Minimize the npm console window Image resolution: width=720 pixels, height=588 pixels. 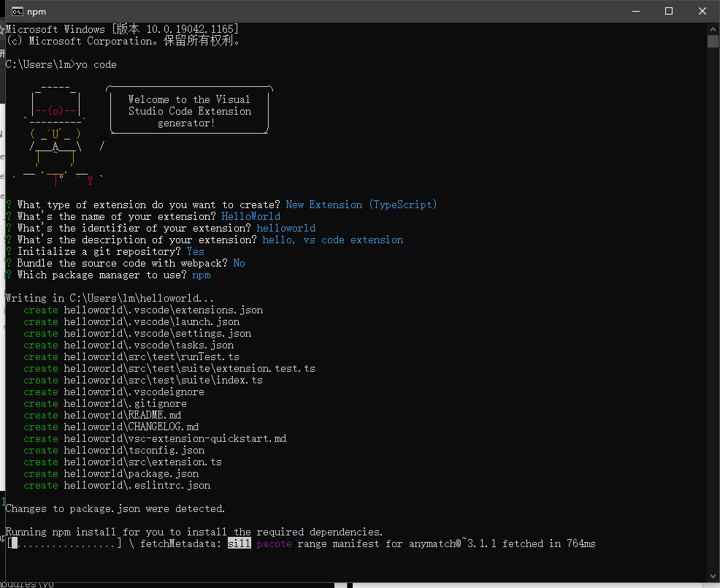click(636, 11)
